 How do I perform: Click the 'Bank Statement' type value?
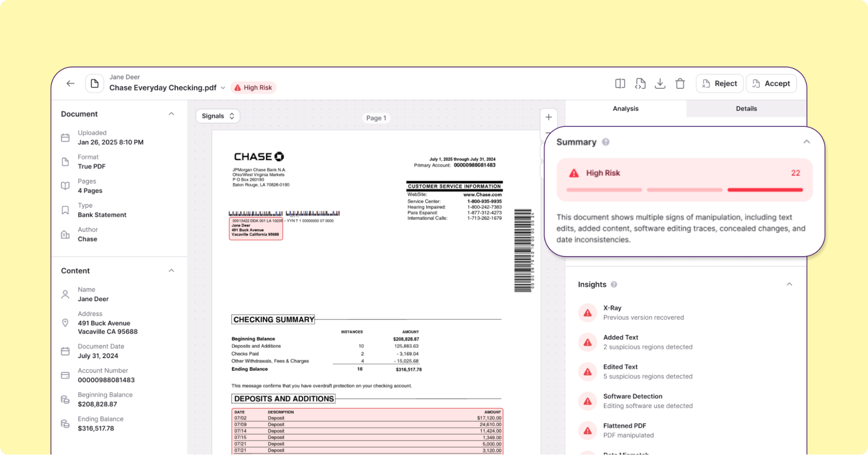[102, 215]
